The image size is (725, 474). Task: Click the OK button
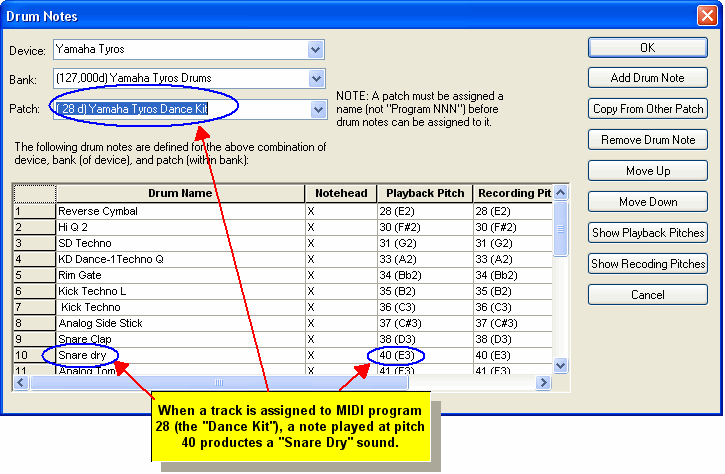[x=647, y=47]
